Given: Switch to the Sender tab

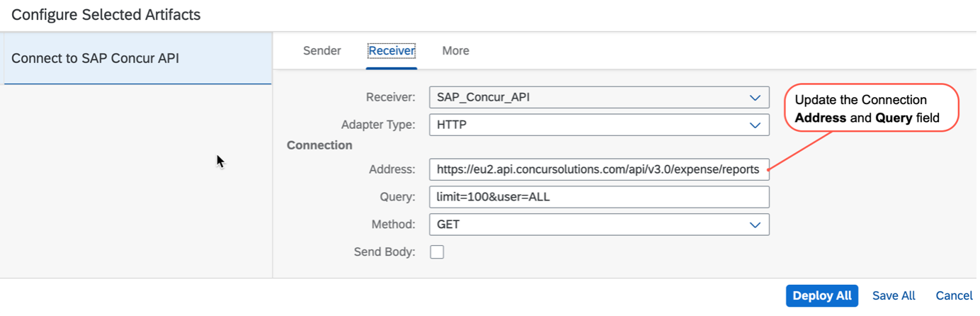Looking at the screenshot, I should click(x=322, y=51).
